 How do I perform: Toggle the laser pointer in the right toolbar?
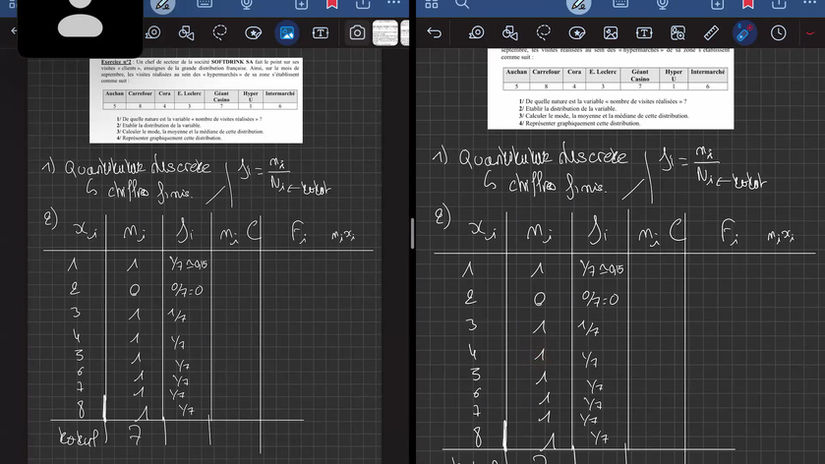[744, 33]
